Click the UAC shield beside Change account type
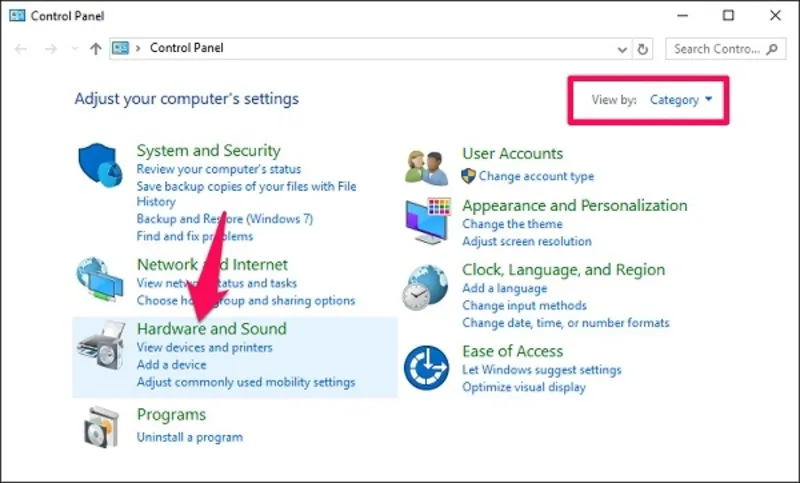This screenshot has height=483, width=800. pos(468,176)
